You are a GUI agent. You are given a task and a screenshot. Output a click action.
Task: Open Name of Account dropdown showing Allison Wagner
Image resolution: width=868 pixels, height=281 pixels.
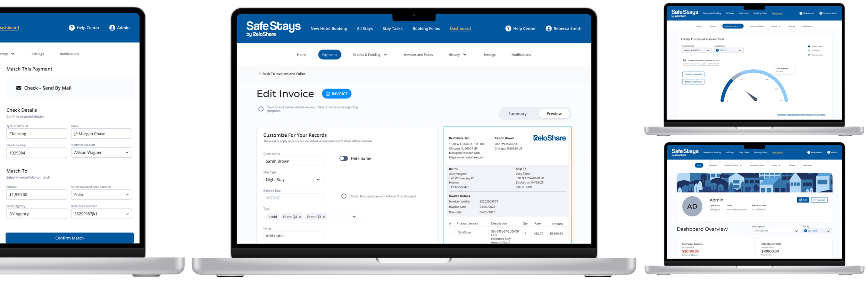(101, 152)
